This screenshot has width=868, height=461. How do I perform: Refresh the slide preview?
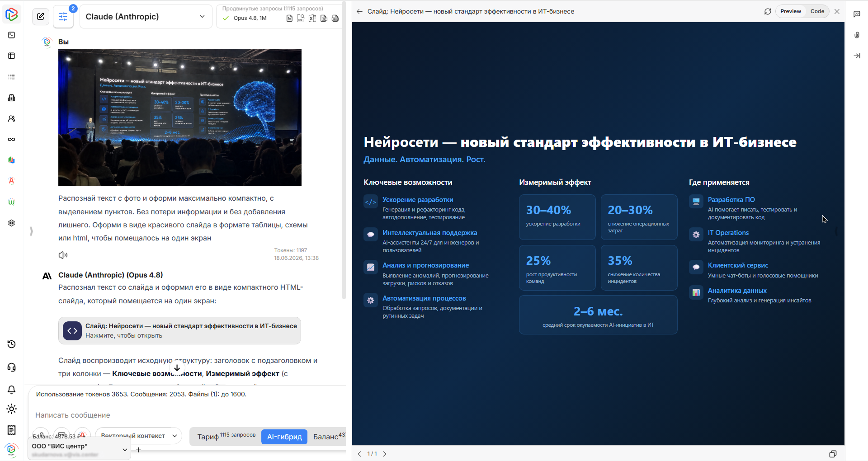coord(768,11)
